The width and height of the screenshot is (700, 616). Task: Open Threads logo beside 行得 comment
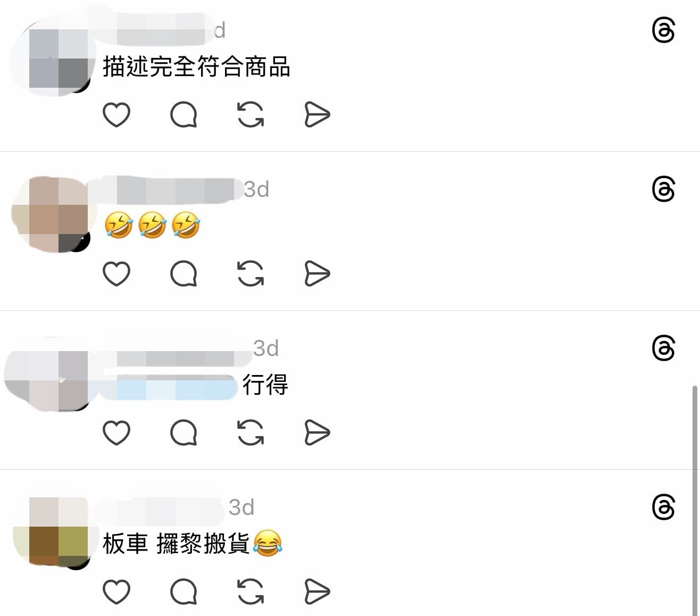coord(663,348)
